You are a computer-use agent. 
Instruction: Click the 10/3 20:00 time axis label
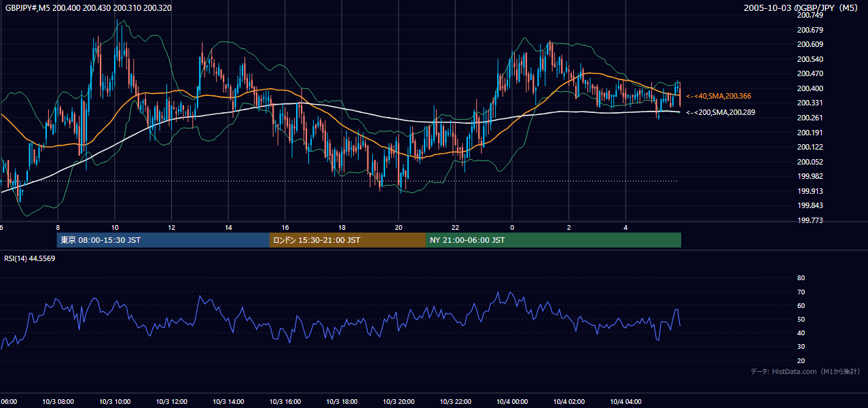398,402
